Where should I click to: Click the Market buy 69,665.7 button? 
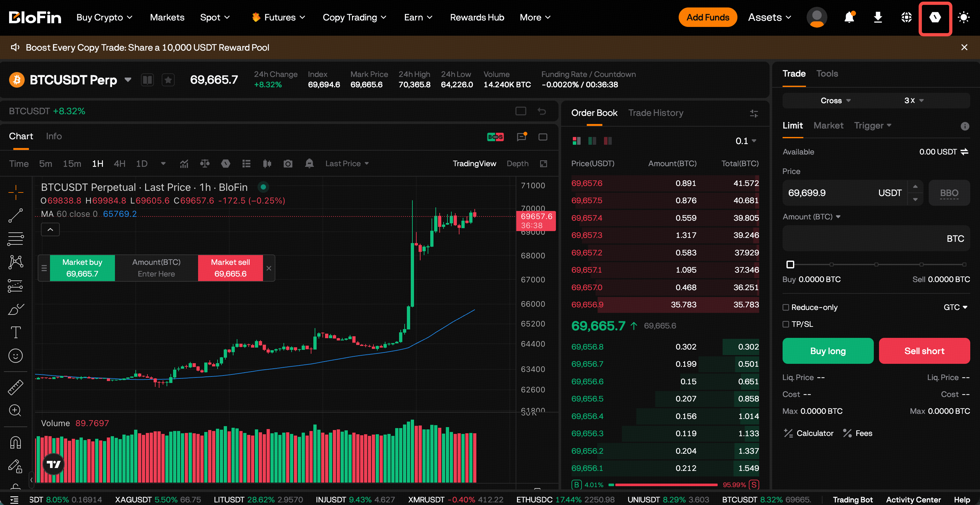coord(82,268)
